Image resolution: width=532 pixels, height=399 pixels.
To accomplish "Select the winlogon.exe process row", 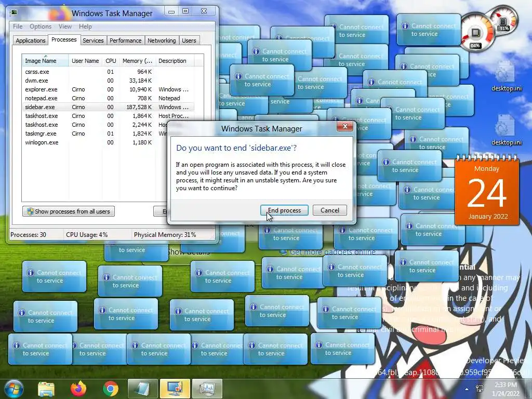I will (95, 142).
